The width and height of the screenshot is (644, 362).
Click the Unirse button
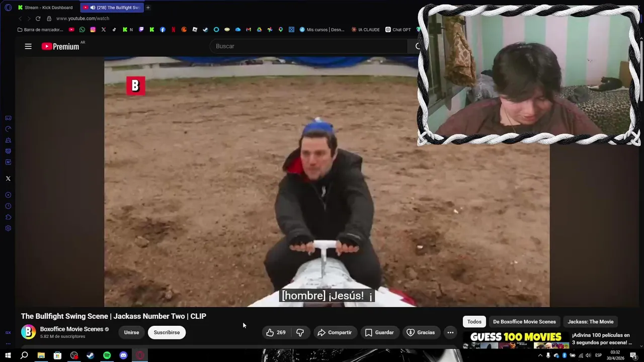pos(131,332)
